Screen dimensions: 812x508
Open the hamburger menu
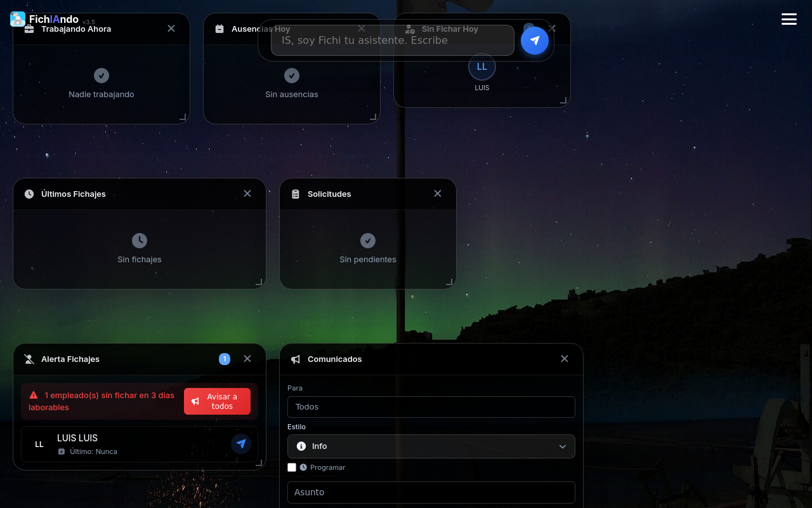point(789,19)
